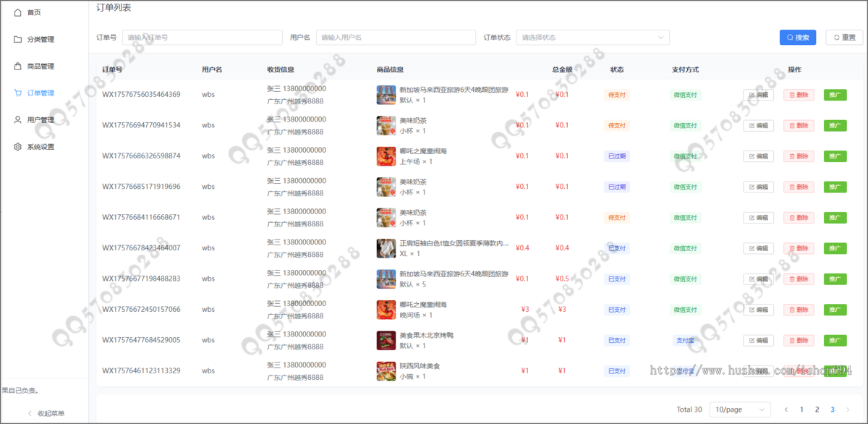Focus the 订单号 search input

coord(203,37)
